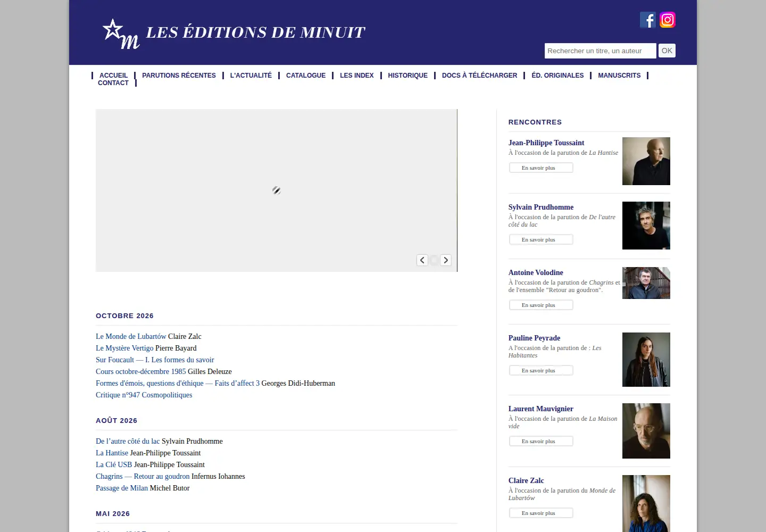Viewport: 766px width, 532px height.
Task: Open the CONTACT page
Action: (x=113, y=83)
